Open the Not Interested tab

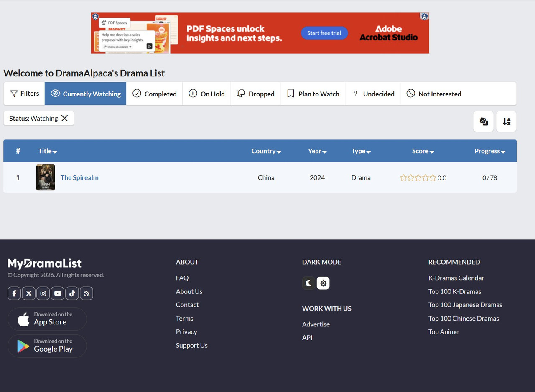pyautogui.click(x=434, y=94)
